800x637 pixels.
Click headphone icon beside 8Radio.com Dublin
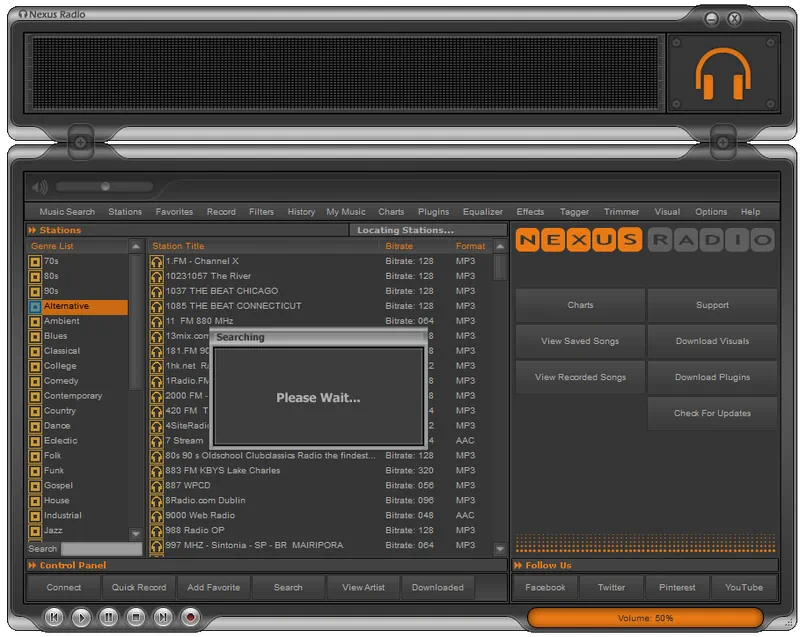pyautogui.click(x=156, y=501)
